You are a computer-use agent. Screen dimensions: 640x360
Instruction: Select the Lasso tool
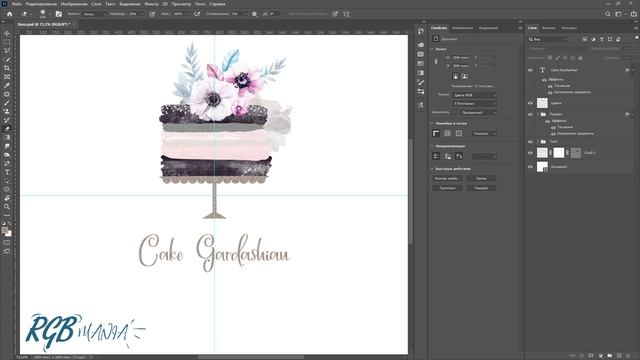[7, 51]
